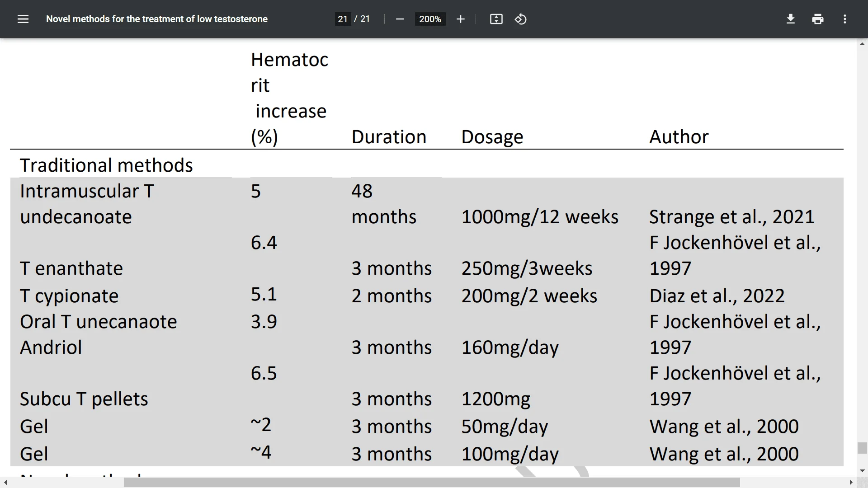The image size is (868, 488).
Task: Click the '6.4' hematocrit value
Action: click(264, 243)
